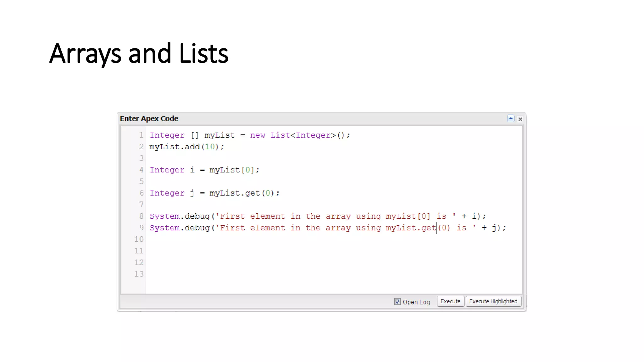Click the System.debug line using myList.get(0)
The image size is (644, 362).
(x=328, y=228)
